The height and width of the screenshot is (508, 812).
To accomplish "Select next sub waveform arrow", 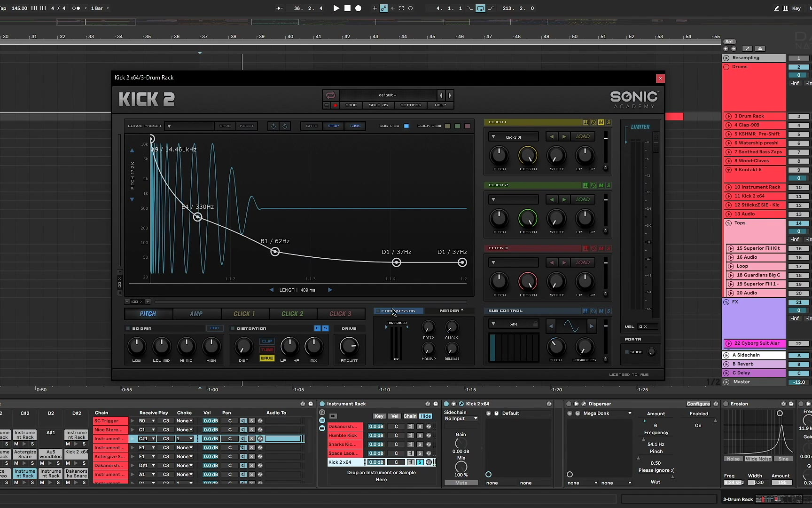I will coord(592,325).
